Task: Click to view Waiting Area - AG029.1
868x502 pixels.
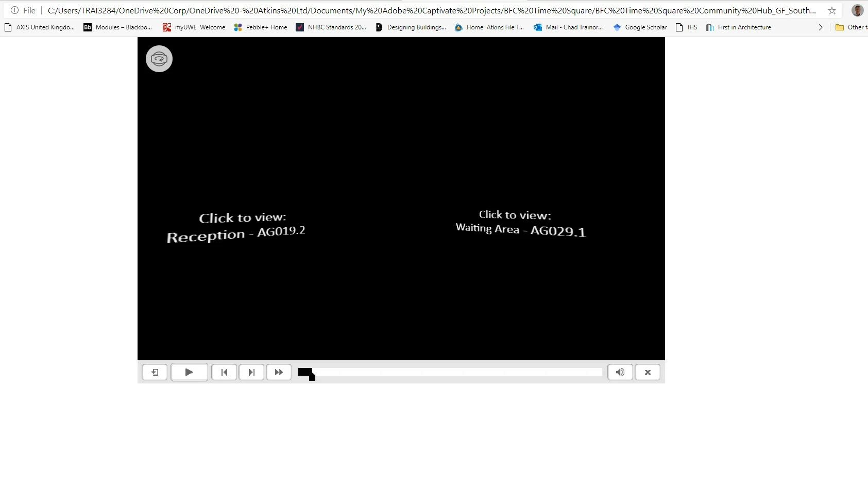Action: (x=521, y=223)
